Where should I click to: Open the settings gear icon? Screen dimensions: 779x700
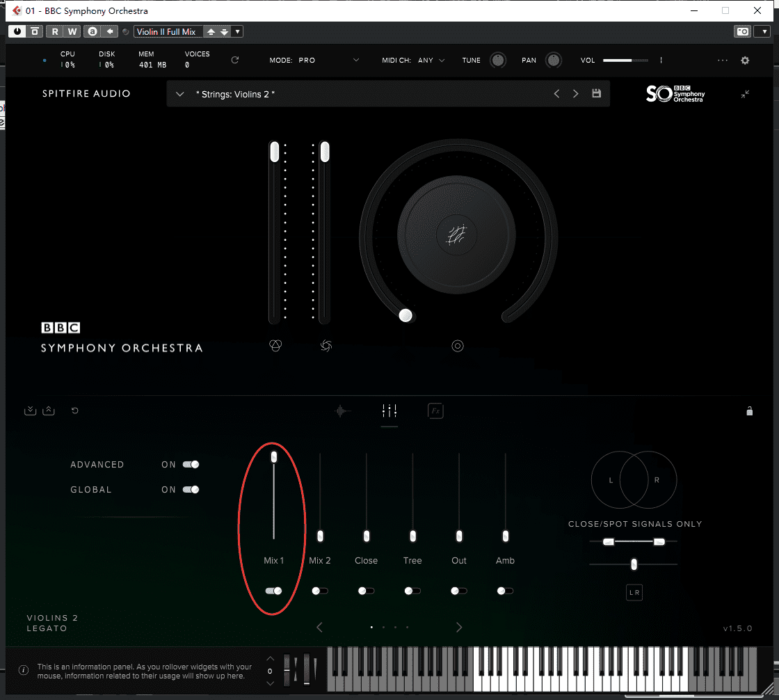click(x=745, y=61)
